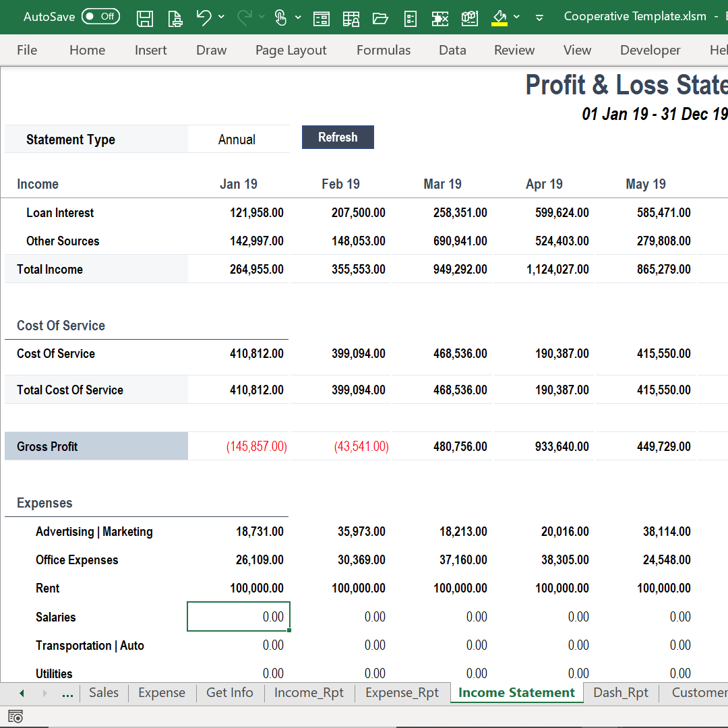Open the Undo history dropdown arrow
The width and height of the screenshot is (728, 728).
tap(221, 18)
